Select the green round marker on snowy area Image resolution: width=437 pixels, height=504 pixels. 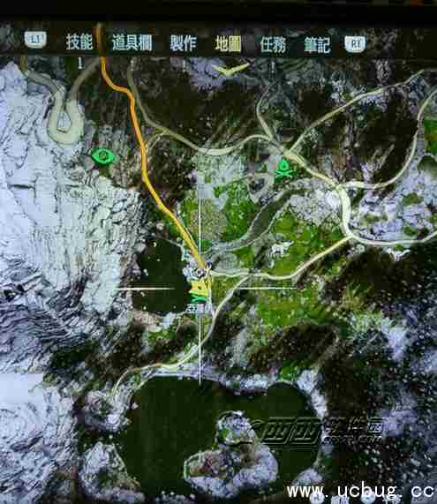102,156
